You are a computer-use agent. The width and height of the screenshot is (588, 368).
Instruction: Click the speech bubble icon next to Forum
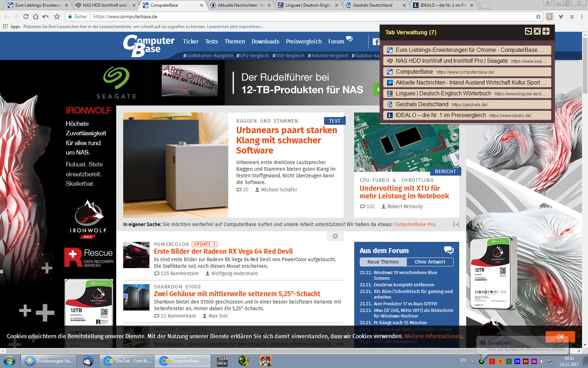point(349,39)
